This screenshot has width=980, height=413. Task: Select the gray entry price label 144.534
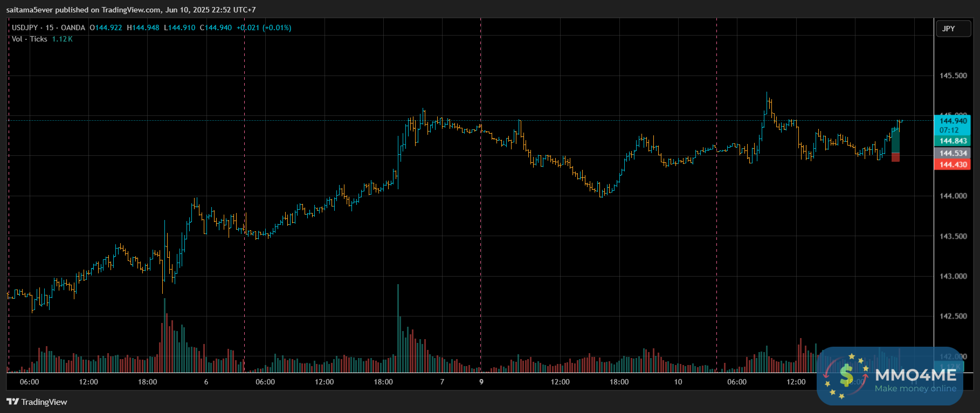point(953,153)
